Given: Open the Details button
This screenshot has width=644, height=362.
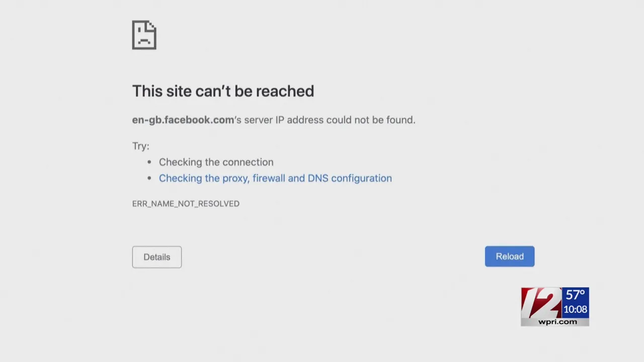Looking at the screenshot, I should [157, 257].
